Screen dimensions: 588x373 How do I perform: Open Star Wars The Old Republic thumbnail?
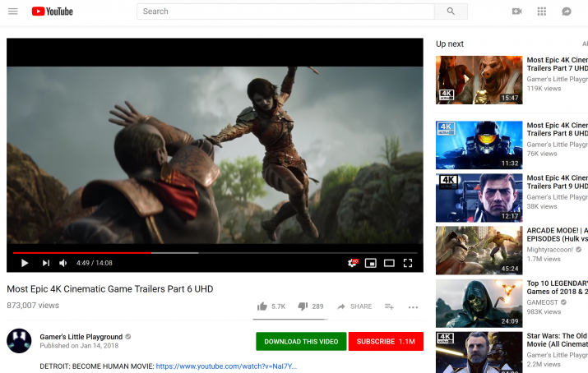479,352
